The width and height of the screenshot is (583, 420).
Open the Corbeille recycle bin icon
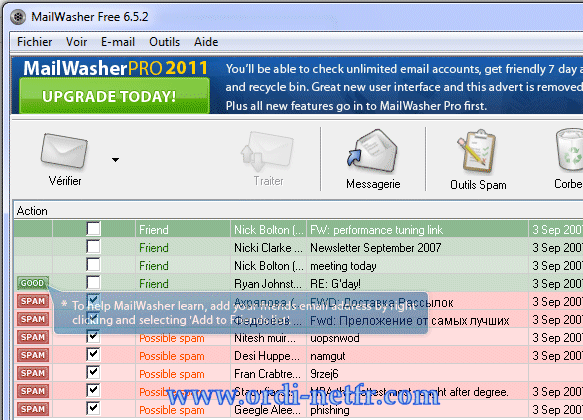tap(570, 151)
